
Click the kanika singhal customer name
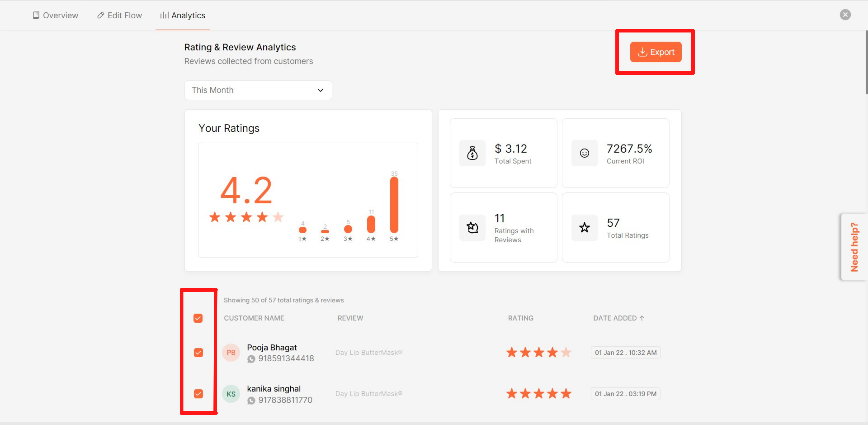click(274, 389)
